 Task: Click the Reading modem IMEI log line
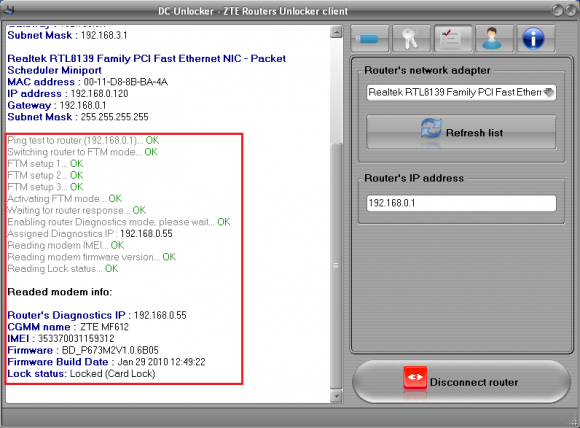tap(65, 245)
